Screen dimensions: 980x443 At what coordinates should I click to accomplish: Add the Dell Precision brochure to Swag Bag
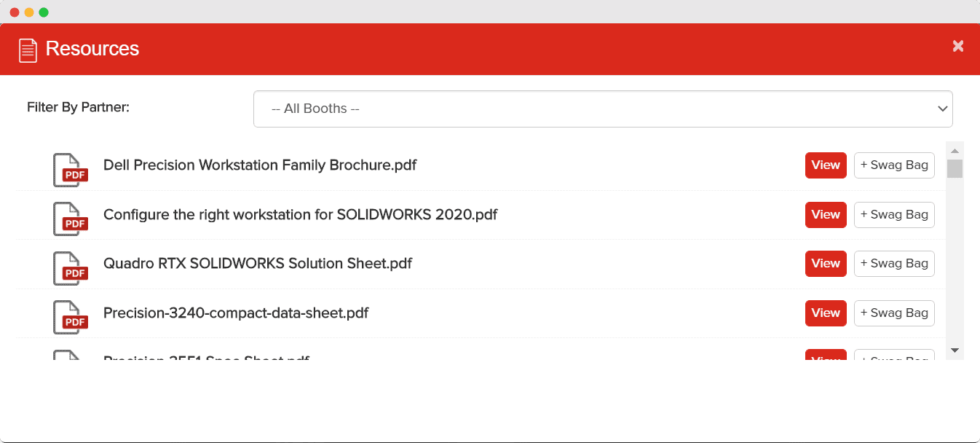point(894,165)
